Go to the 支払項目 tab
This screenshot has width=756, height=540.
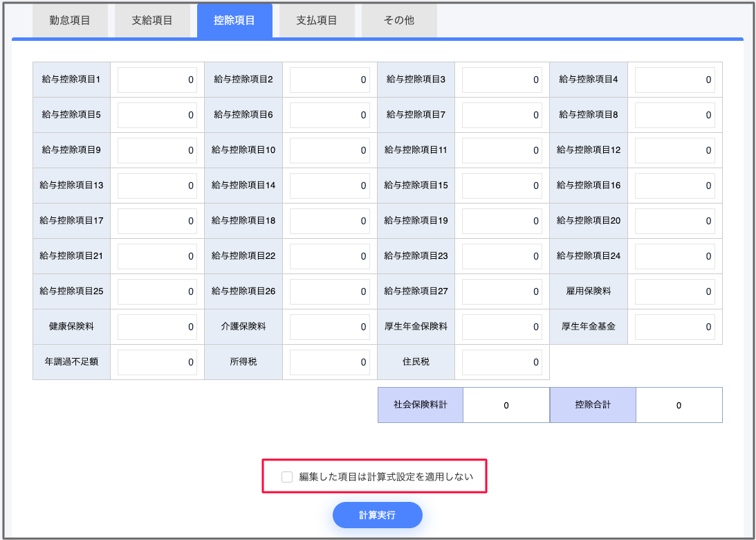point(317,20)
